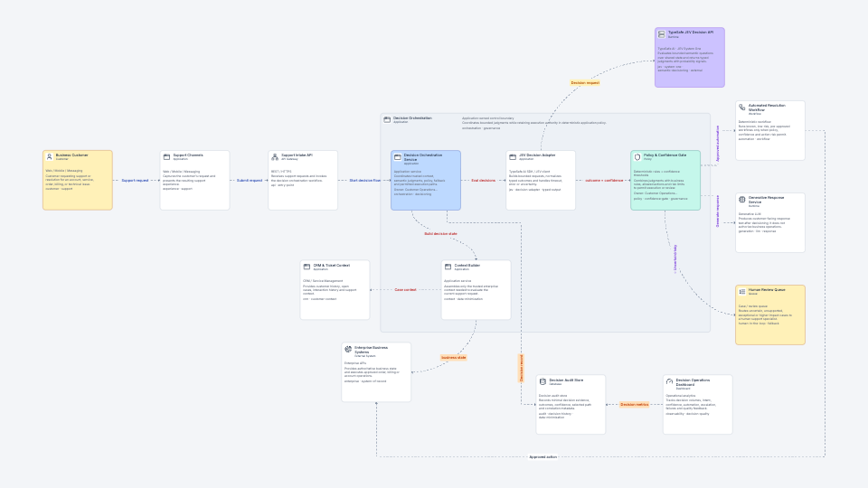This screenshot has width=868, height=488.
Task: Click the 'Context Builder' node title
Action: (467, 266)
